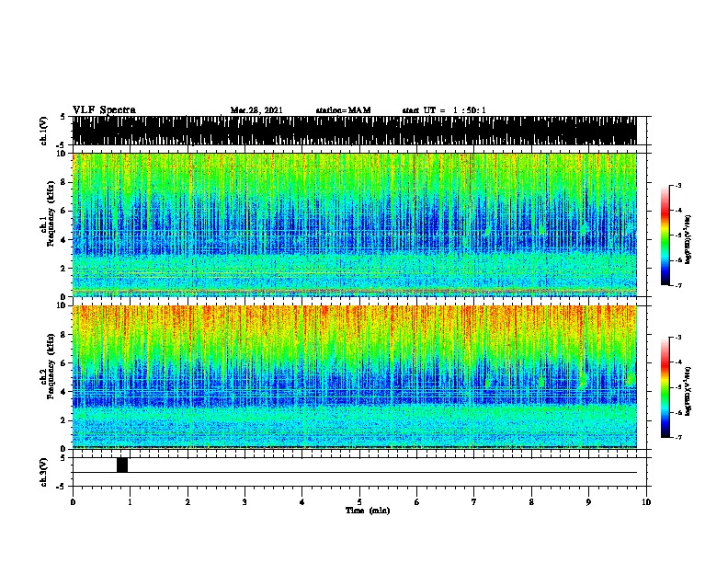Click the 3 tick on the Time axis
This screenshot has height=563, width=728.
tap(245, 502)
